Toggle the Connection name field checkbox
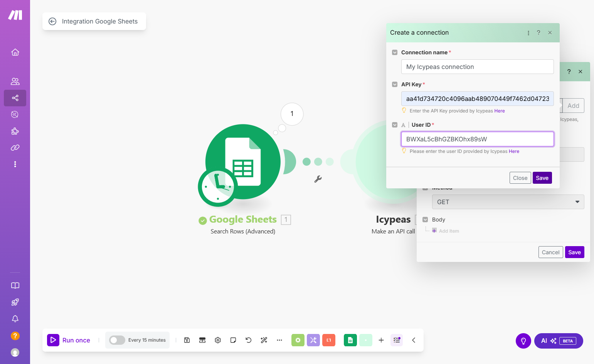Image resolution: width=594 pixels, height=364 pixels. 395,52
